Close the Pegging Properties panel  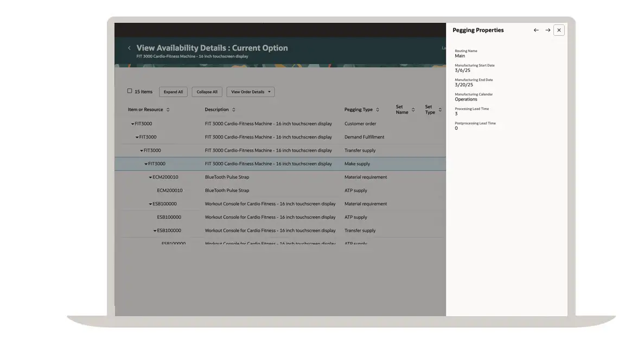(559, 30)
